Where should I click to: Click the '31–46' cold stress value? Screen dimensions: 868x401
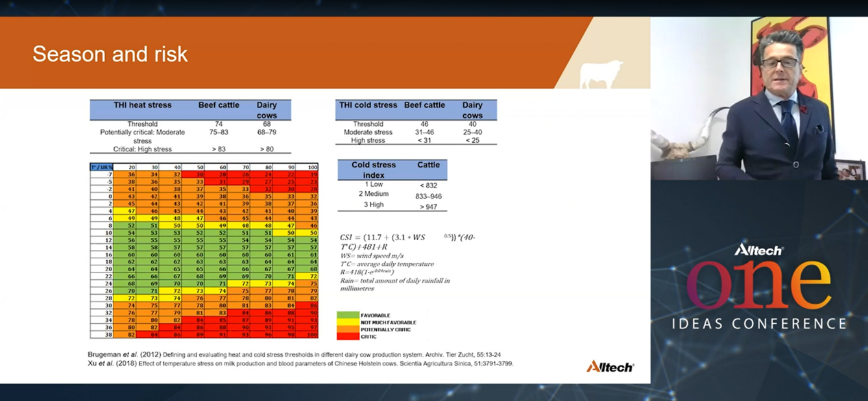pos(424,132)
